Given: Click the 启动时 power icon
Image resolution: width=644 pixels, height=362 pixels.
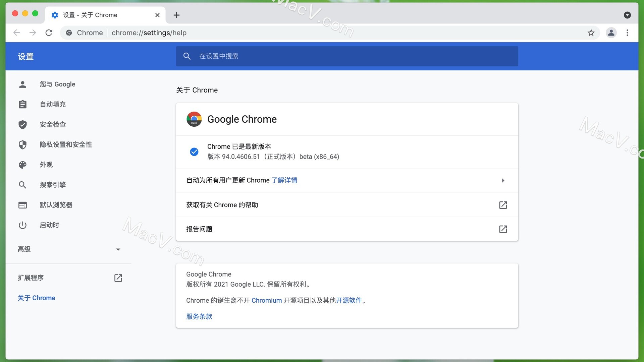Looking at the screenshot, I should (x=22, y=225).
